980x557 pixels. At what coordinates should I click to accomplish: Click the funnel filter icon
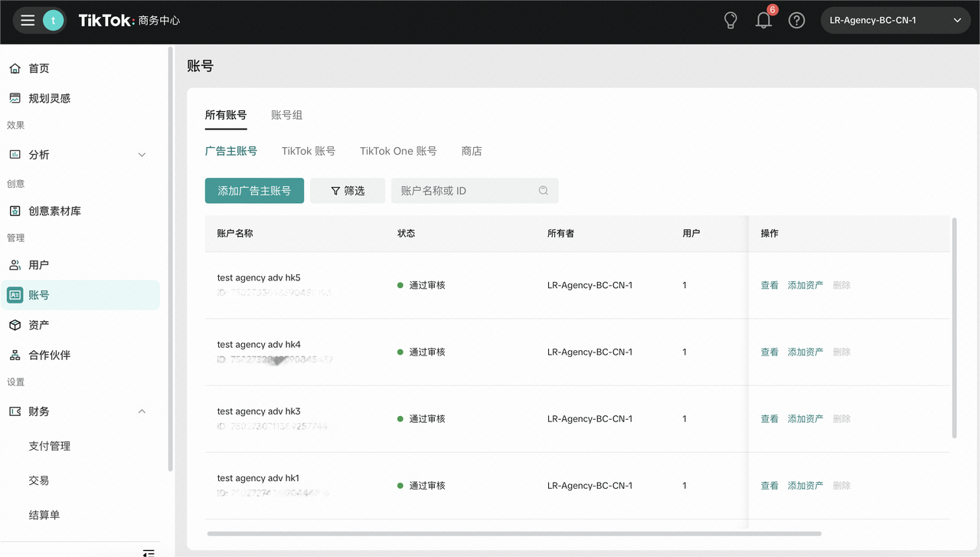tap(335, 191)
